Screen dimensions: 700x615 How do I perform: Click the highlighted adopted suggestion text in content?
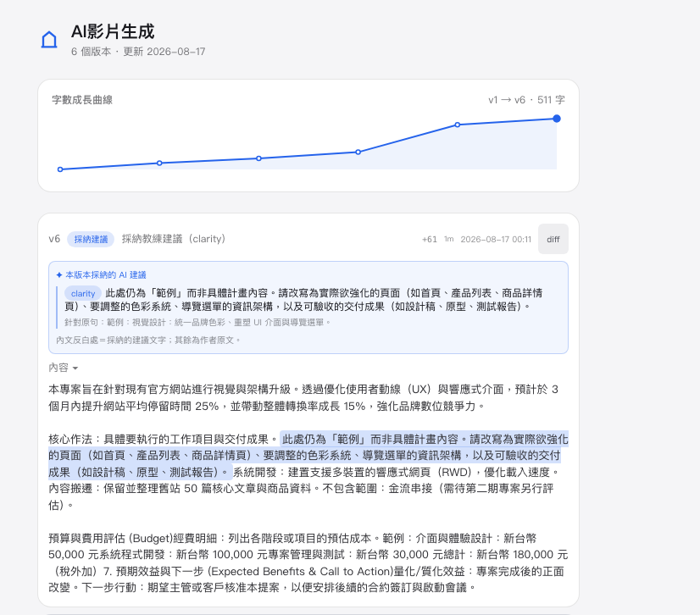308,456
